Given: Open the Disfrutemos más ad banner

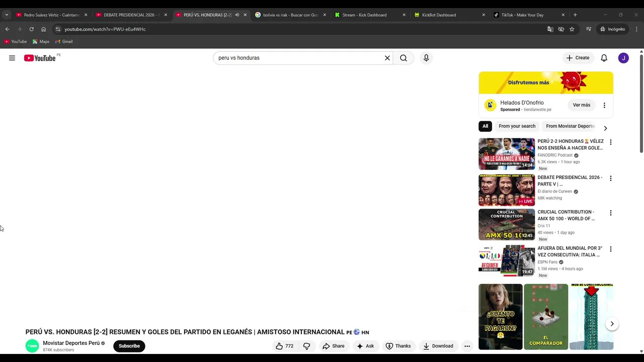Looking at the screenshot, I should [546, 82].
